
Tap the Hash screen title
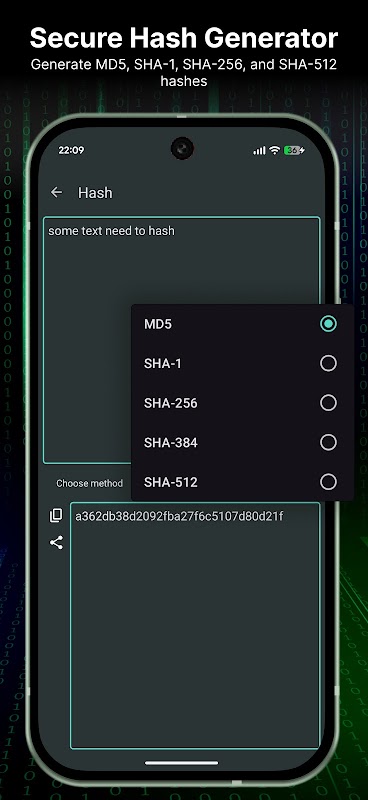[x=95, y=193]
